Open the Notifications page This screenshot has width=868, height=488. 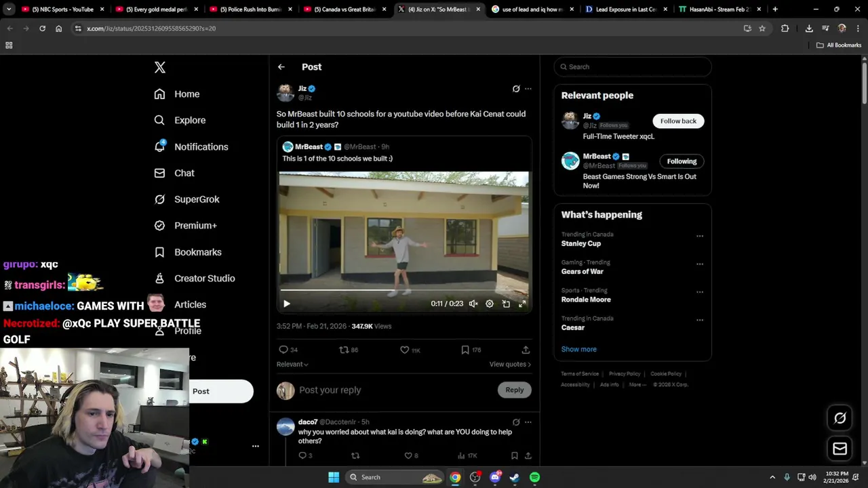(x=191, y=146)
